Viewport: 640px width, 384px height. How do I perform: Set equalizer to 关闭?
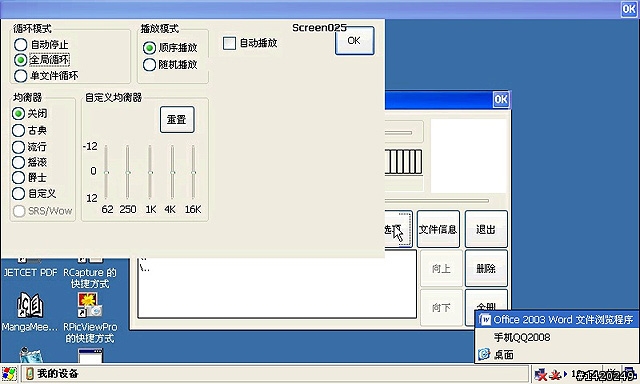tap(18, 113)
